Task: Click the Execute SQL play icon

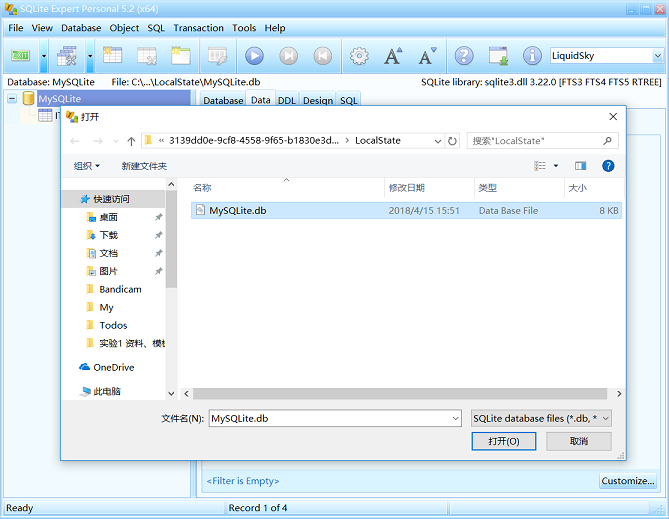Action: [254, 56]
